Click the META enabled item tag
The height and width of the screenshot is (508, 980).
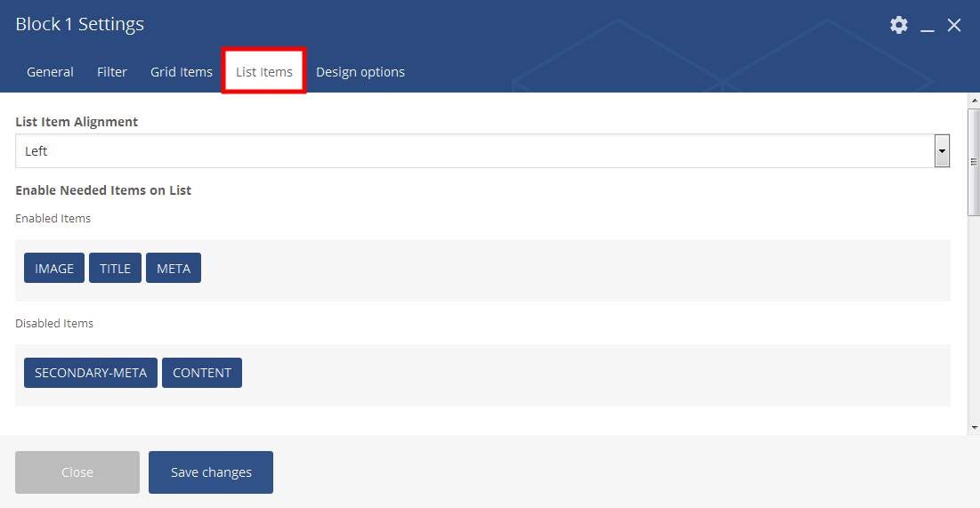[x=174, y=269]
